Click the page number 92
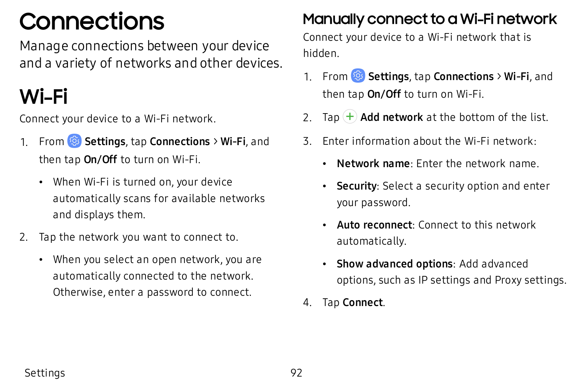Image resolution: width=588 pixels, height=392 pixels. pos(296,373)
